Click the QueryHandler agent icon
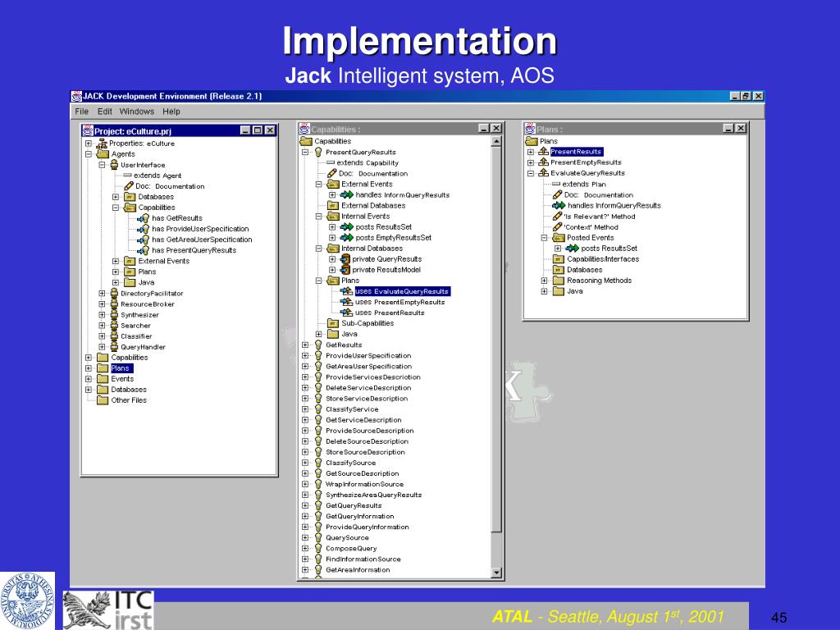The image size is (840, 630). tap(114, 347)
